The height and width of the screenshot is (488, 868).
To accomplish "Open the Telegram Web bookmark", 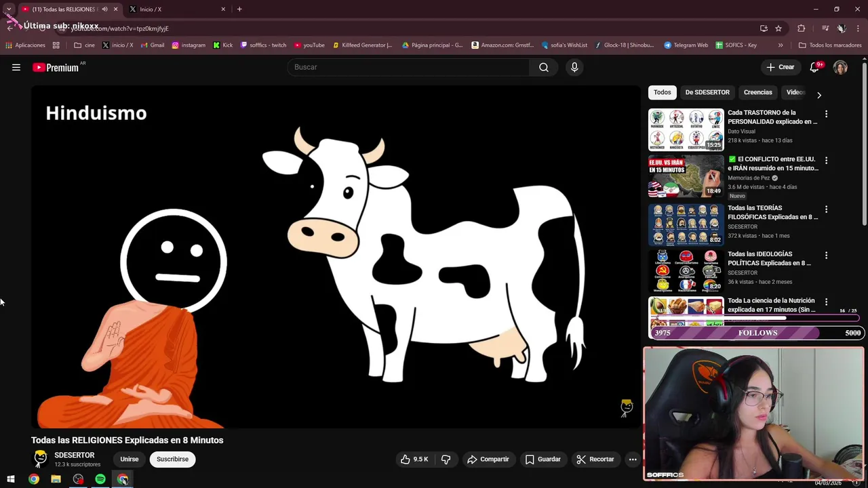I will coord(686,45).
